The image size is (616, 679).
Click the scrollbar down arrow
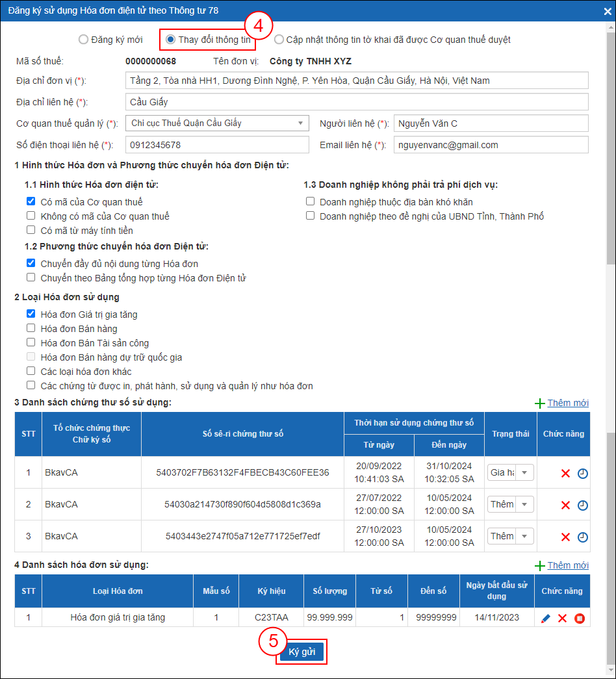(611, 671)
